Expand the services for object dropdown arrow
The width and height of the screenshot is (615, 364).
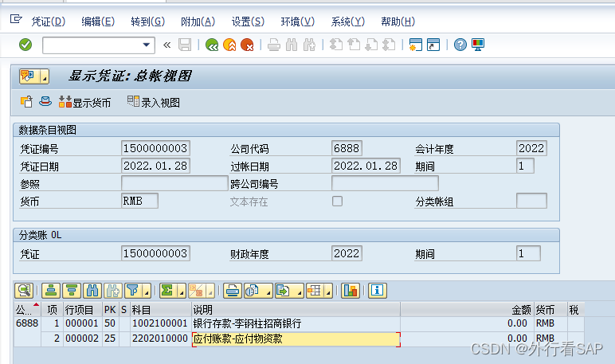45,76
